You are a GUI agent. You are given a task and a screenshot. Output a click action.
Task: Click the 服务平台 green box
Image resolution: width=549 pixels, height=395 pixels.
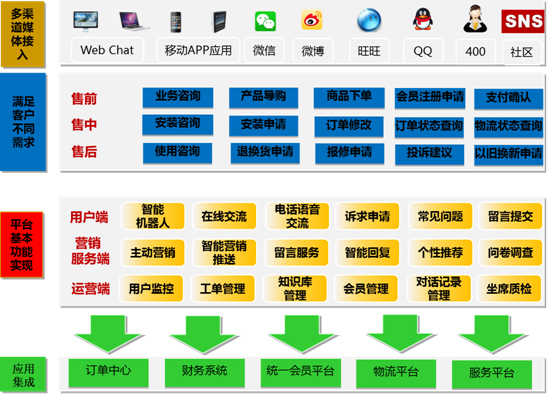[492, 374]
